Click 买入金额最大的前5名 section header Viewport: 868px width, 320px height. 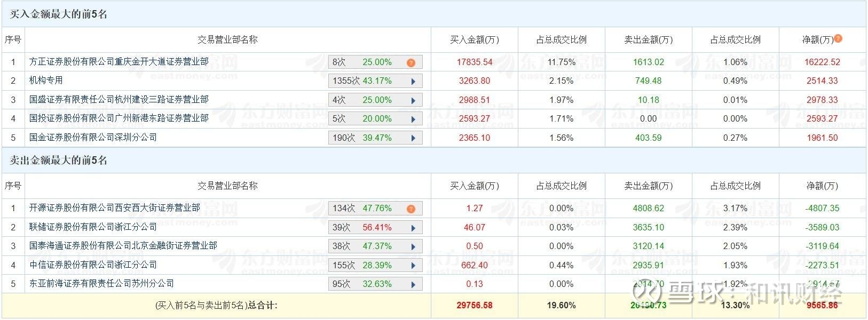(59, 14)
